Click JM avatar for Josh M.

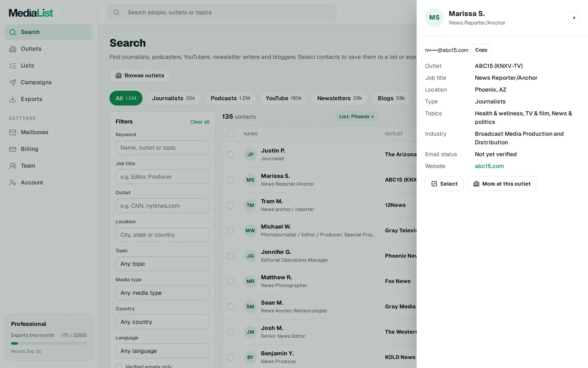click(250, 332)
